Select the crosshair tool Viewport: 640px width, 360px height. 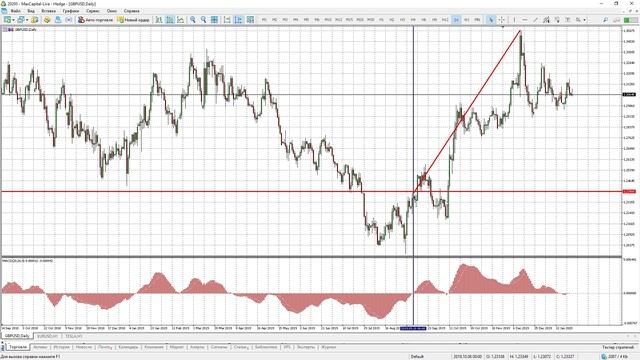pos(502,20)
